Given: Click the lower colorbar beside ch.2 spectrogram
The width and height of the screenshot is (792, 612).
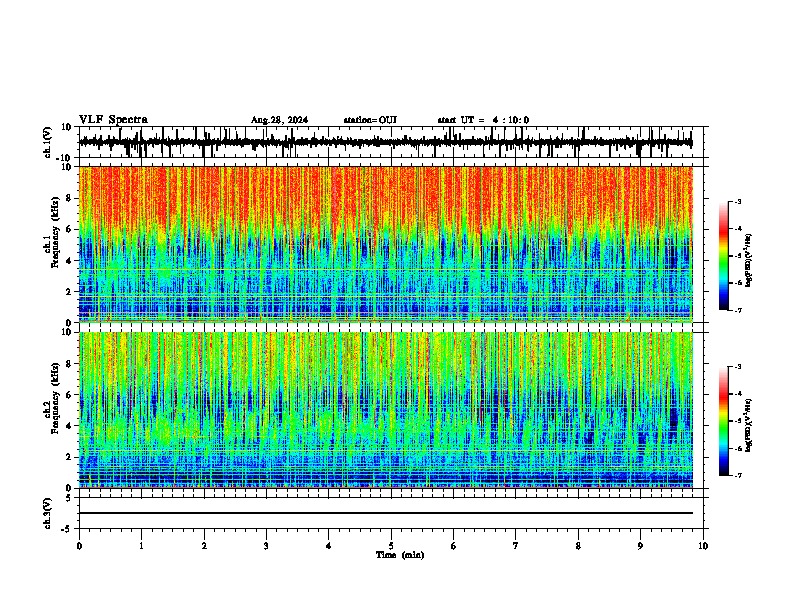Looking at the screenshot, I should tap(724, 421).
